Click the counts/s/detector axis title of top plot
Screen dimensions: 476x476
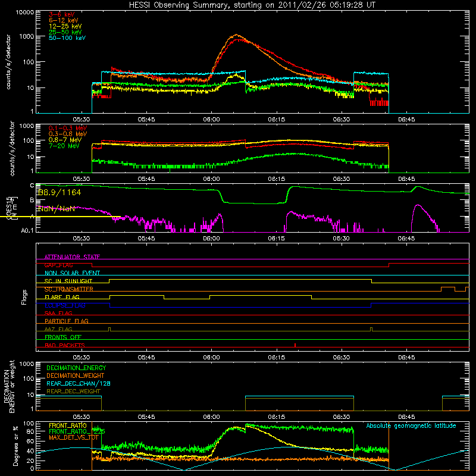[x=8, y=62]
